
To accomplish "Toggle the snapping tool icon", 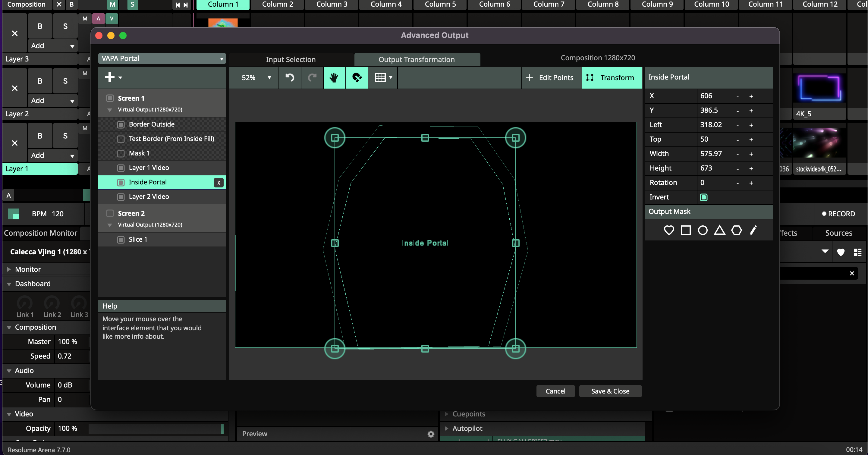I will [357, 77].
